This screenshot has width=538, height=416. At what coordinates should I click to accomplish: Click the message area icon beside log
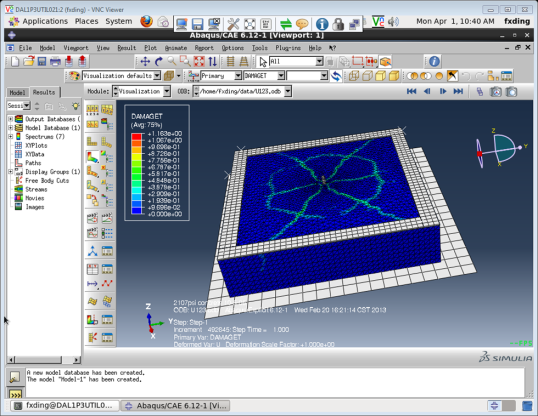(x=14, y=377)
